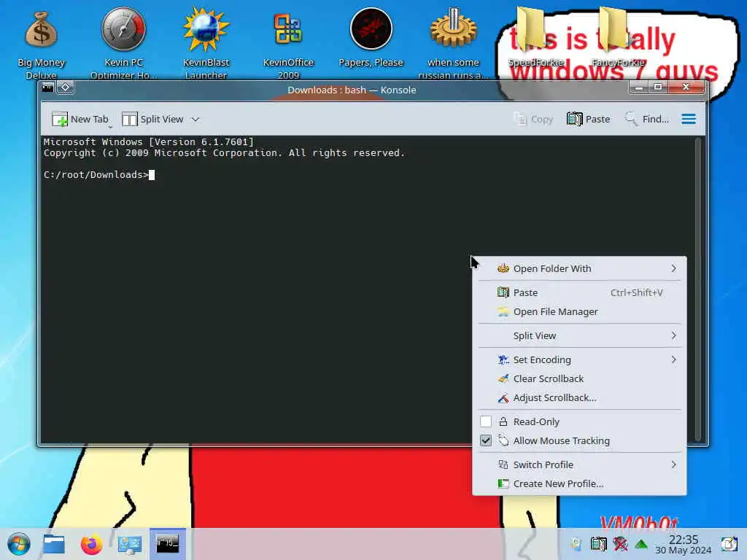Select Clear Scrollback menu item
The height and width of the screenshot is (560, 747).
coord(578,378)
